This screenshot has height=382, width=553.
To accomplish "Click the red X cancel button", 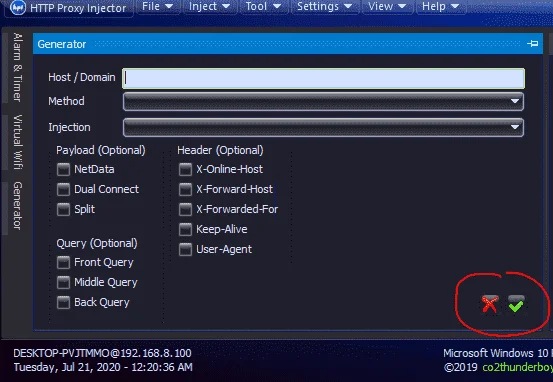I will (490, 304).
